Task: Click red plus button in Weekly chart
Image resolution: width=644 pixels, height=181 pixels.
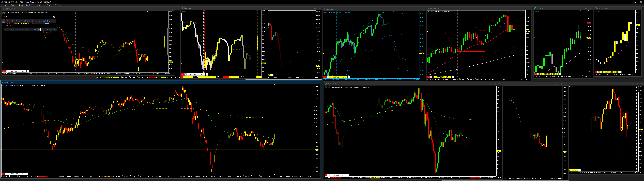Action: [535, 74]
